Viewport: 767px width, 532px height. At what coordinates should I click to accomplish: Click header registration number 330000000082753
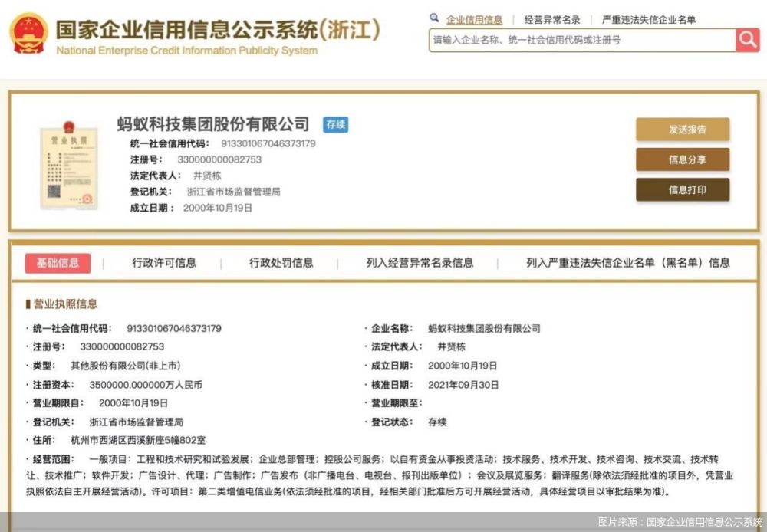tap(219, 160)
